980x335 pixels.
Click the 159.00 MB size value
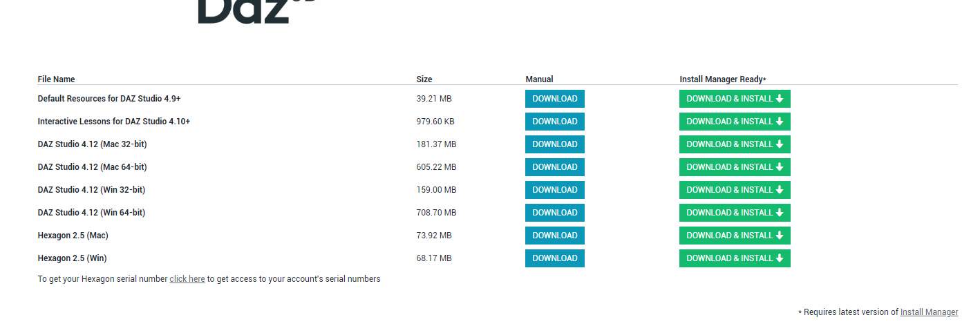437,190
